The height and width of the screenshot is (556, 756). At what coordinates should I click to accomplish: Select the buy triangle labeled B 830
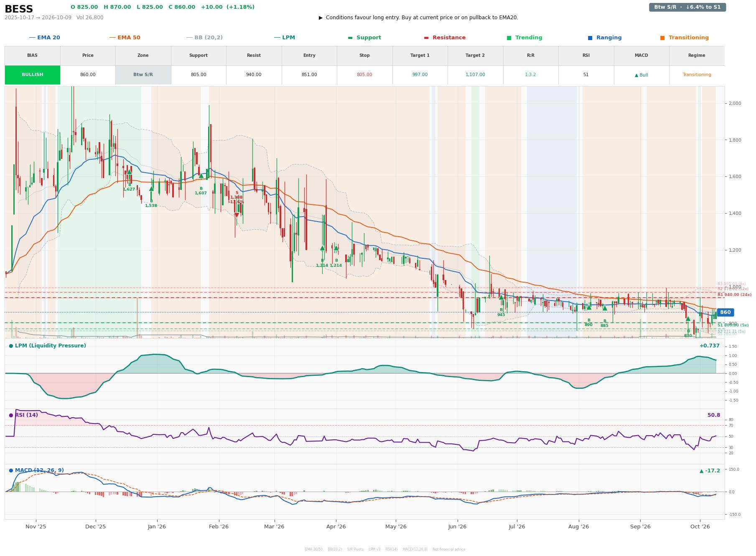(688, 319)
